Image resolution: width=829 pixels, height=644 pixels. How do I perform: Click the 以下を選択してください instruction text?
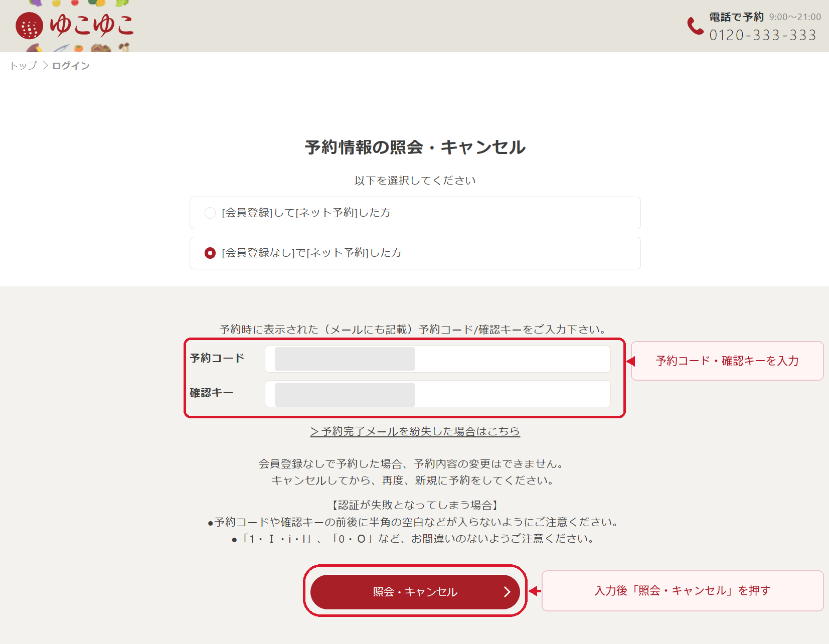(415, 181)
